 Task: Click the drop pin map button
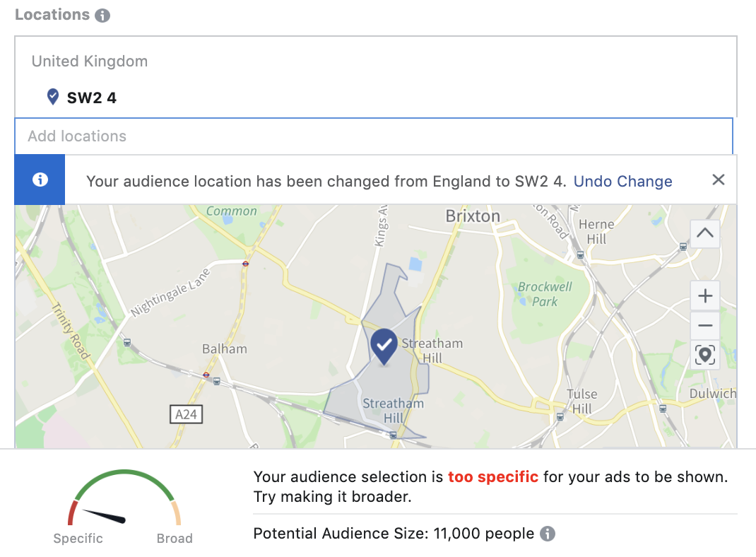705,356
